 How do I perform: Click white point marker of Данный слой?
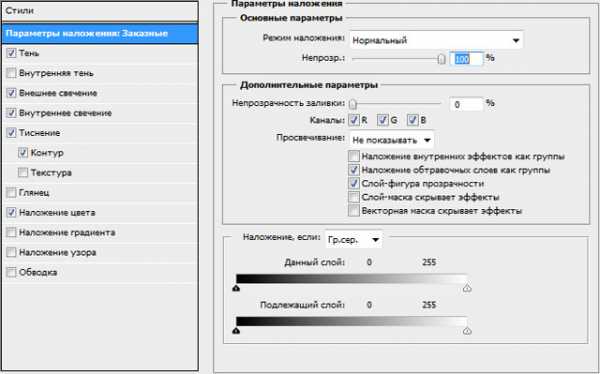point(467,288)
